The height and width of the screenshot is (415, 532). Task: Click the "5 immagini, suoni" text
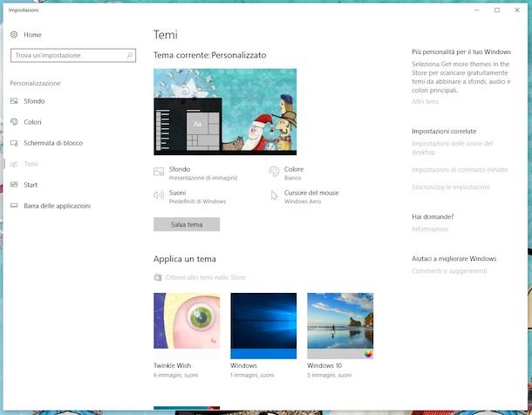(x=329, y=375)
